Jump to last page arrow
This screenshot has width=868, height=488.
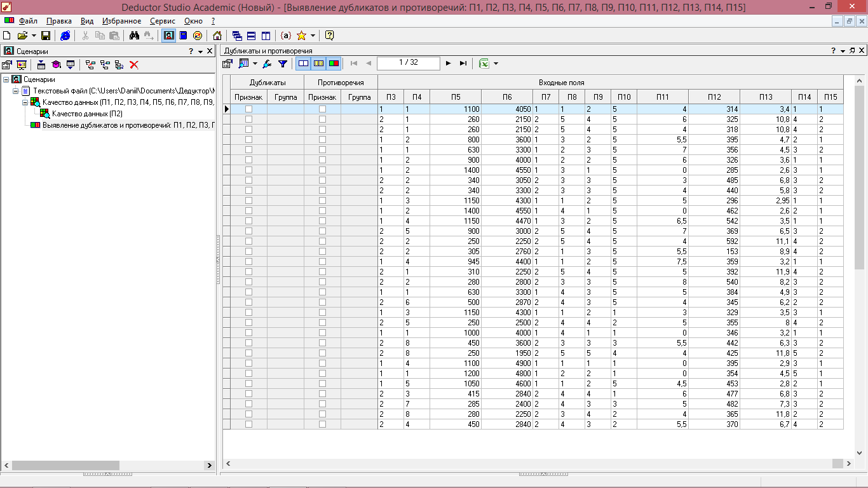463,64
